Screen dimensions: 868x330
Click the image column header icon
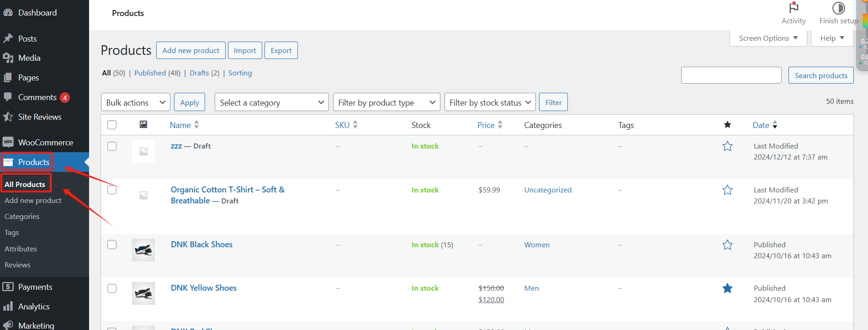(143, 125)
